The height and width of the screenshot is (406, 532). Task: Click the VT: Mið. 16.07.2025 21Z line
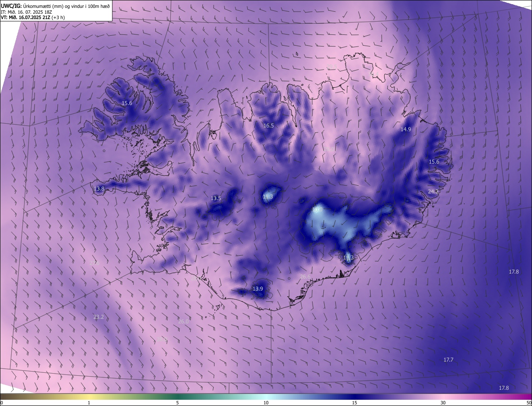pyautogui.click(x=33, y=17)
